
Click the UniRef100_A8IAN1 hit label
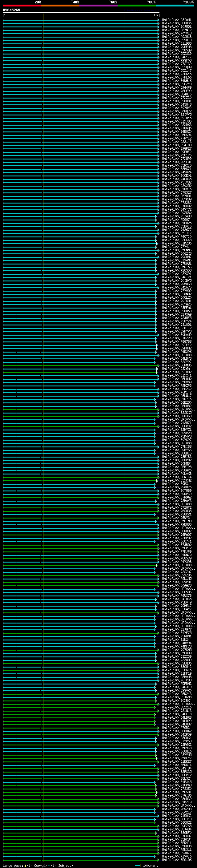(x=176, y=20)
